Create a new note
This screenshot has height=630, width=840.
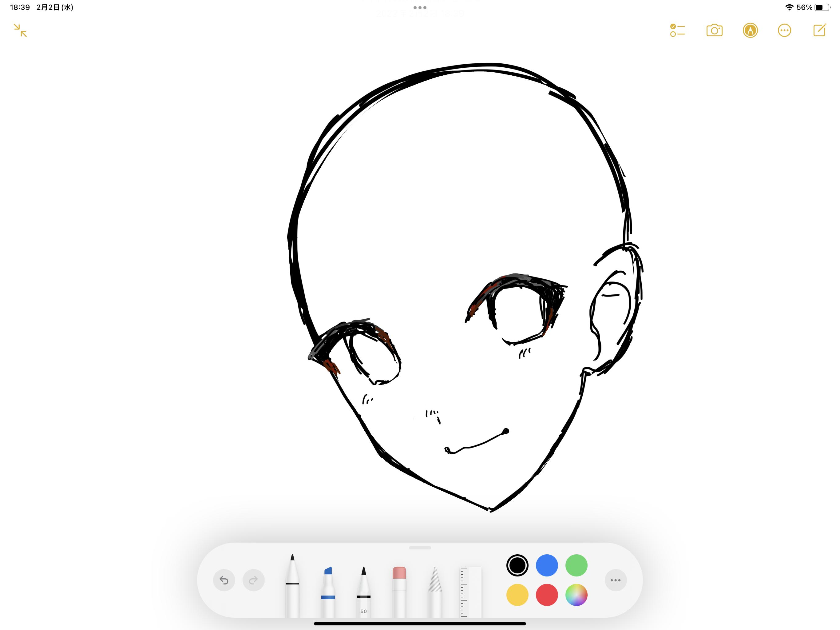coord(819,30)
